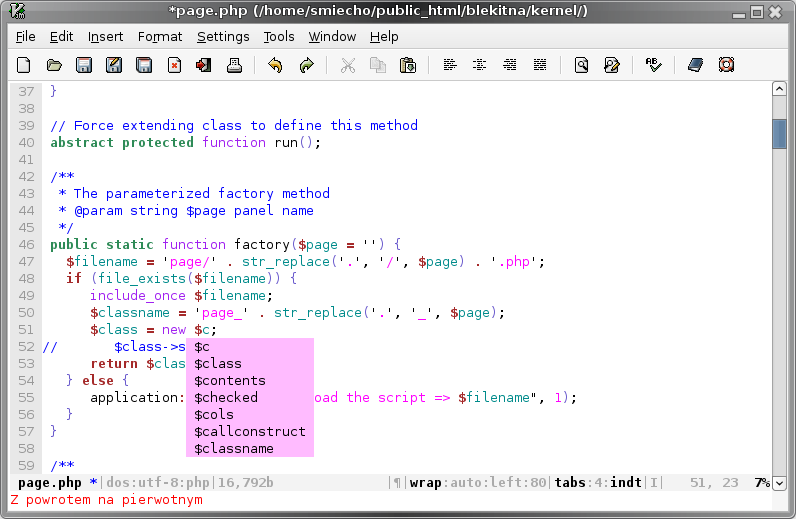Viewport: 796px width, 519px height.
Task: Toggle the insert mode I indicator
Action: click(x=654, y=482)
